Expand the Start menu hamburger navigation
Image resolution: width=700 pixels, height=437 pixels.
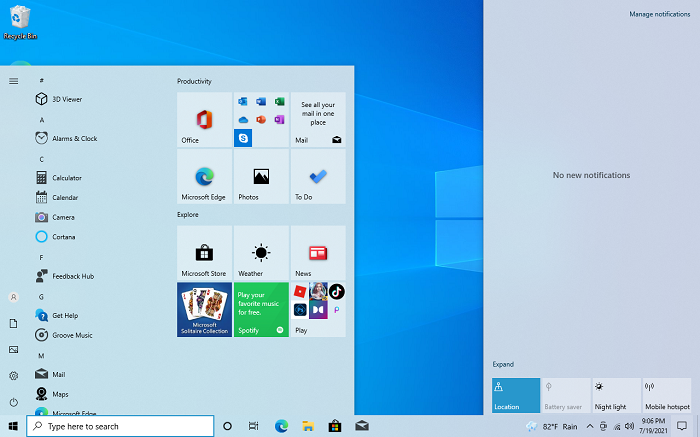[14, 81]
